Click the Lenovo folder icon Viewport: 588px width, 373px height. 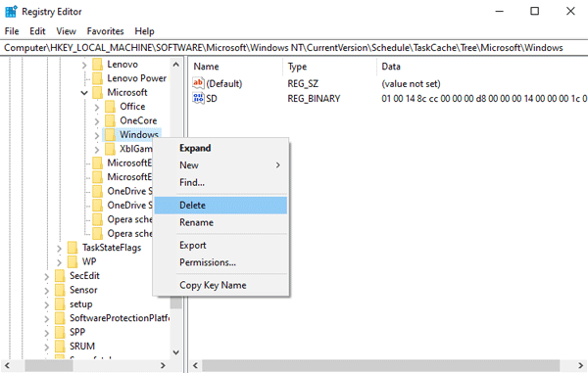[97, 65]
